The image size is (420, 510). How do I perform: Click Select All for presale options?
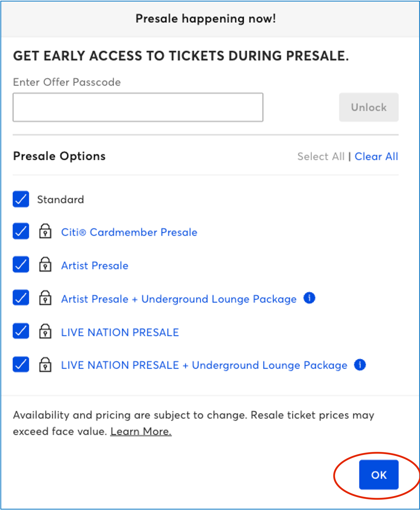pyautogui.click(x=321, y=156)
